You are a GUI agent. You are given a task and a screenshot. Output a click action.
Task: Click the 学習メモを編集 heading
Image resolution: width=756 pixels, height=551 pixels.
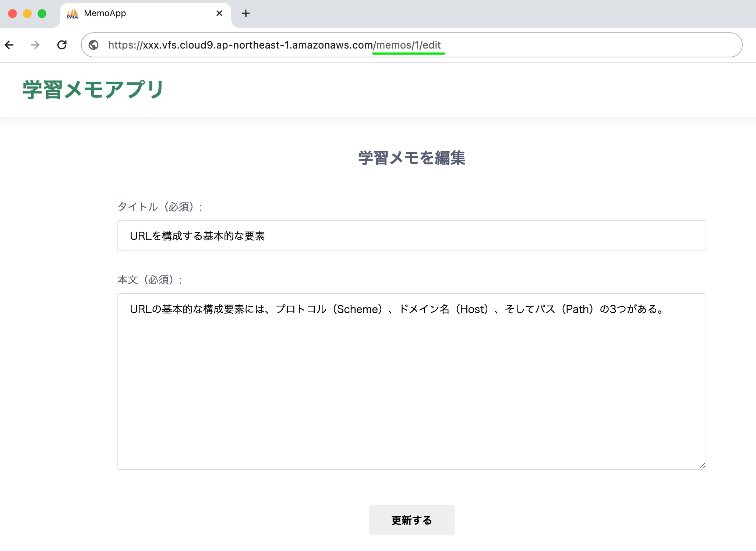(x=411, y=158)
